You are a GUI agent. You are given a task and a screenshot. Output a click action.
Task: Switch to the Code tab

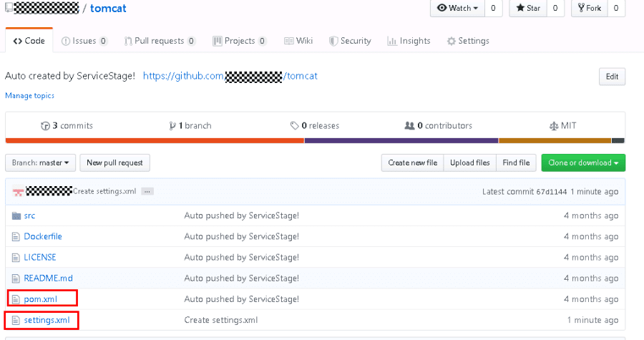coord(29,41)
